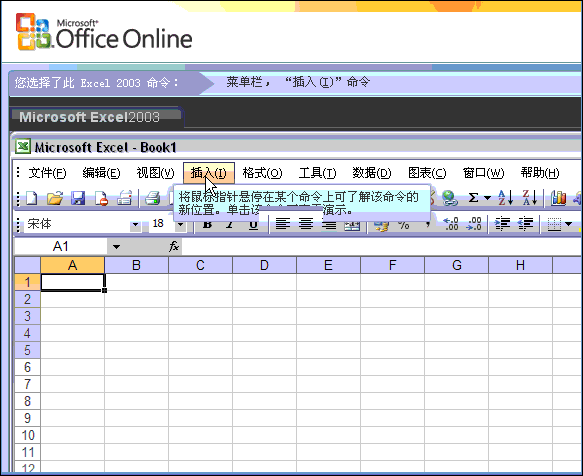Toggle Center alignment
The width and height of the screenshot is (583, 476).
[x=306, y=224]
